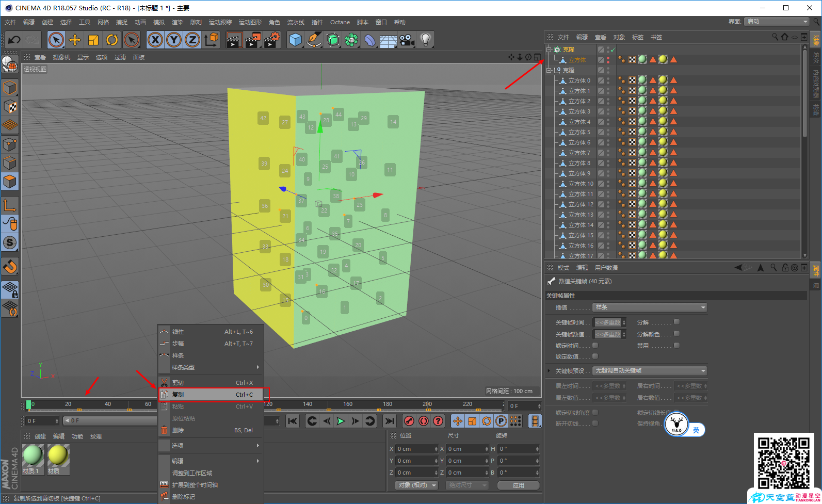Select the Rotate tool in top toolbar
The height and width of the screenshot is (504, 822).
(112, 40)
